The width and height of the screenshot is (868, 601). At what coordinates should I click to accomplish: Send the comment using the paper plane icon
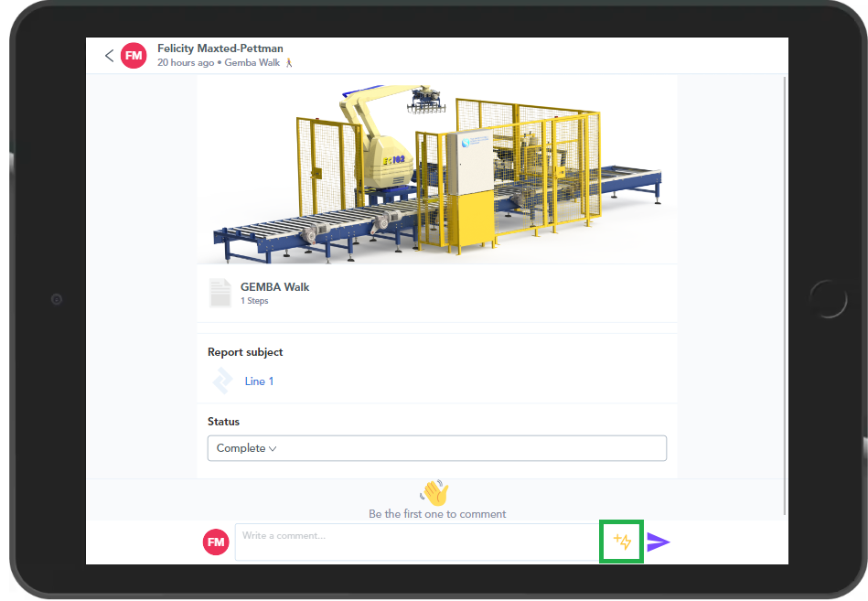[659, 542]
